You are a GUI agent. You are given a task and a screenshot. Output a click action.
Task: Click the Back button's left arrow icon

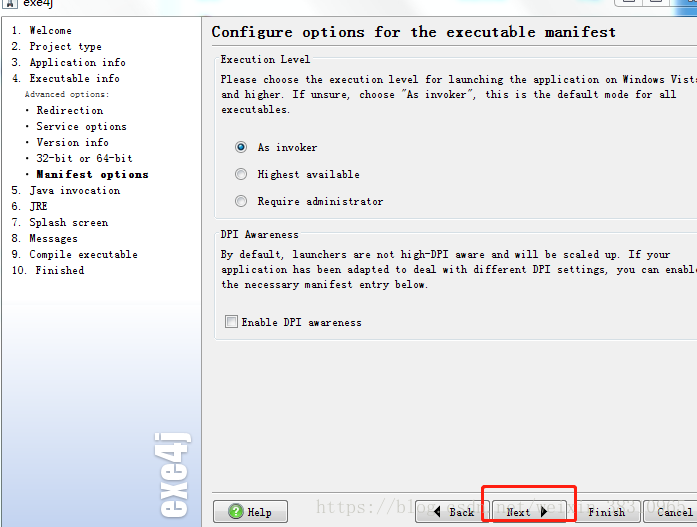[435, 512]
